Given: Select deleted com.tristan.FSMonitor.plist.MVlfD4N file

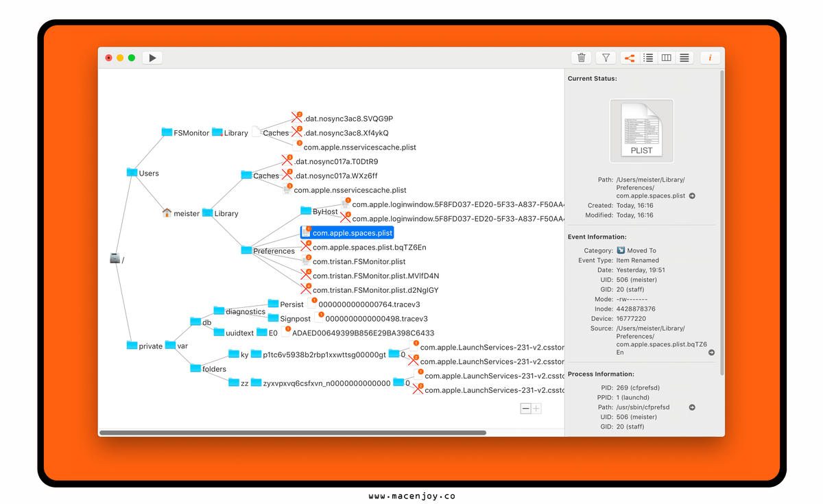Looking at the screenshot, I should 370,276.
